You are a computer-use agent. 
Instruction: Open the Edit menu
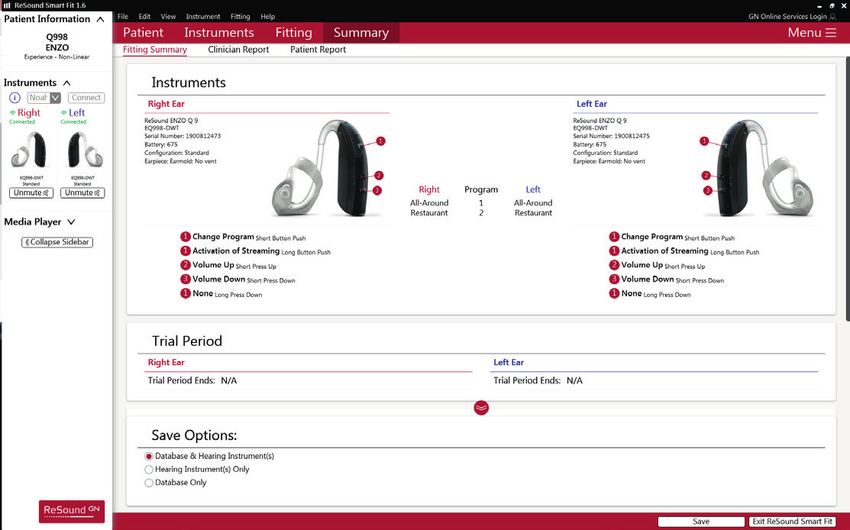(144, 17)
